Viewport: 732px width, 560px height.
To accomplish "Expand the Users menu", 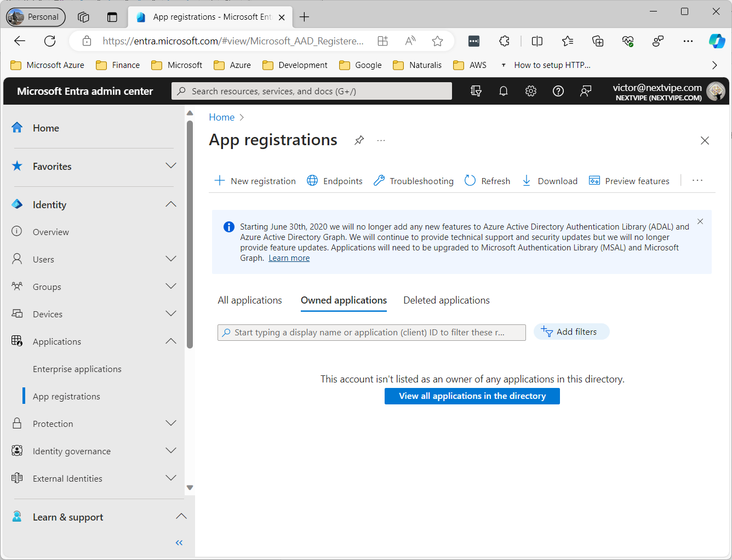I will coord(171,259).
